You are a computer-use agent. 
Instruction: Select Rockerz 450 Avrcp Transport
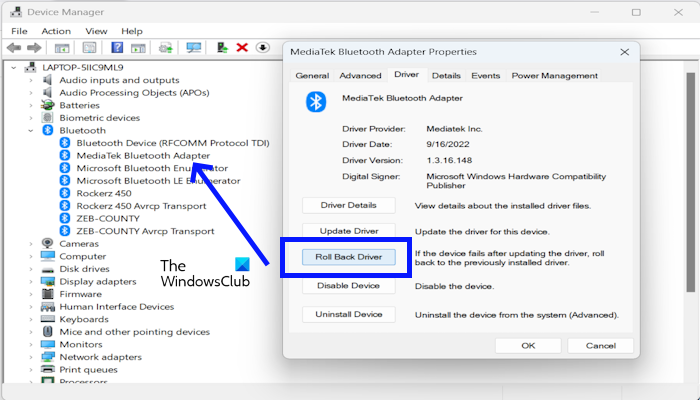pos(141,206)
